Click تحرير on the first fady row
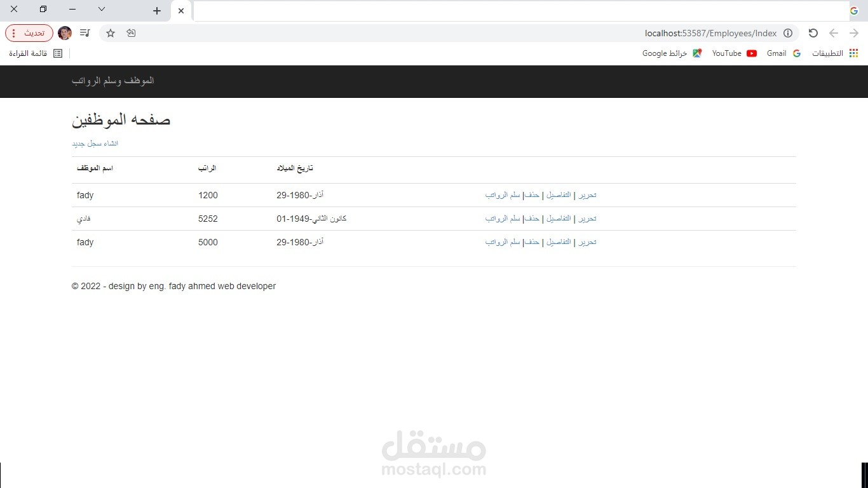The image size is (868, 488). coord(587,195)
